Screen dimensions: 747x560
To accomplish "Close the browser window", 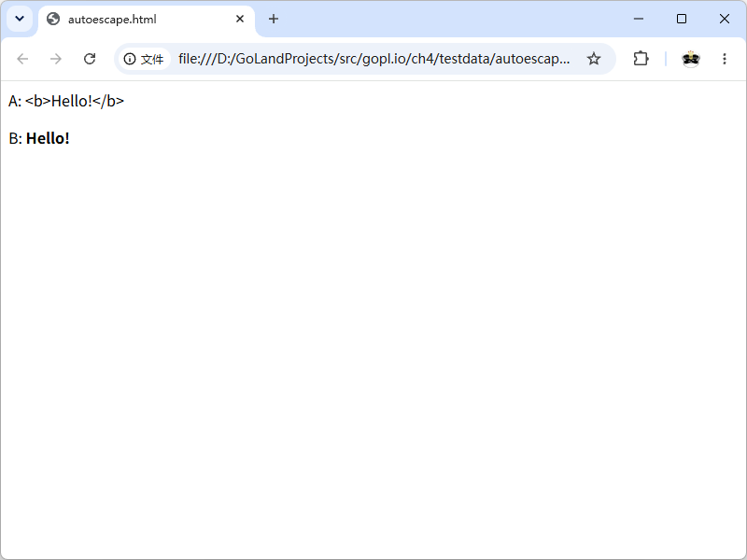I will (725, 19).
